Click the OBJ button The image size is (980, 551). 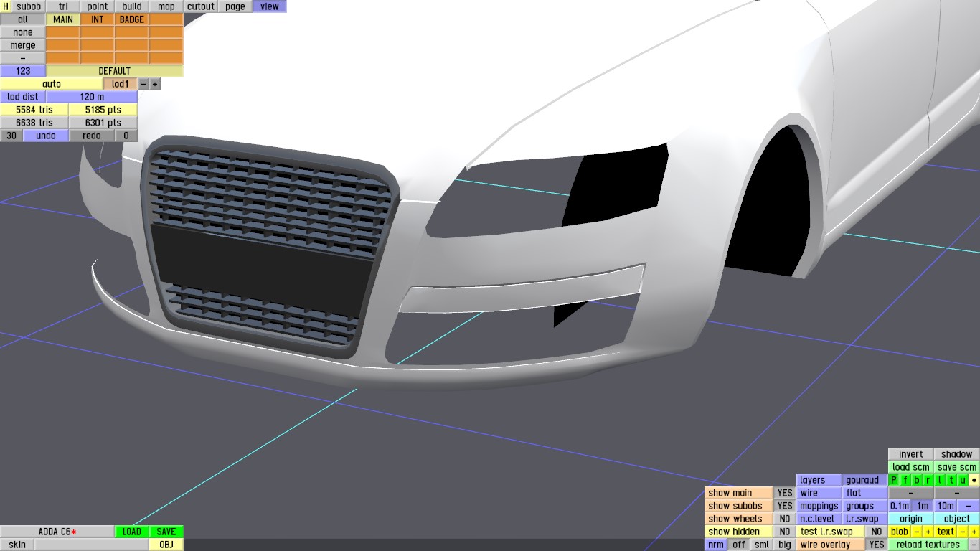point(166,545)
